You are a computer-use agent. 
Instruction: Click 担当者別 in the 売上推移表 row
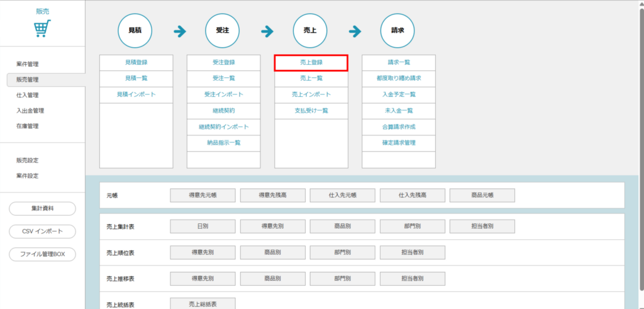412,279
